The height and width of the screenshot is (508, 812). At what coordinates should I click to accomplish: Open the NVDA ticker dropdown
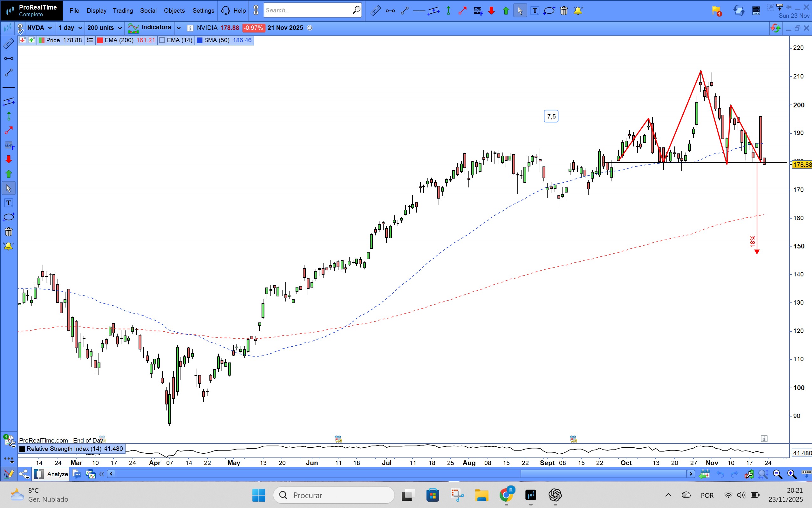[x=50, y=28]
